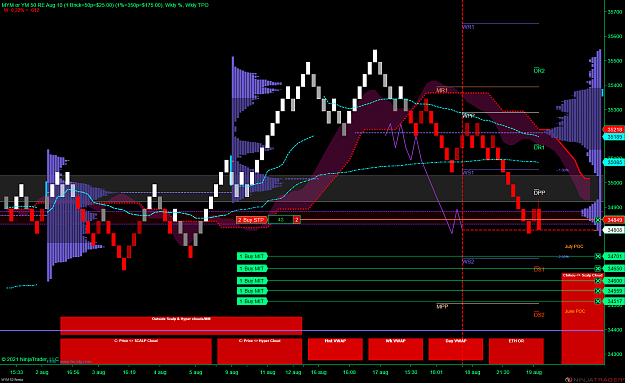Click the 35700 price axis label

[615, 12]
